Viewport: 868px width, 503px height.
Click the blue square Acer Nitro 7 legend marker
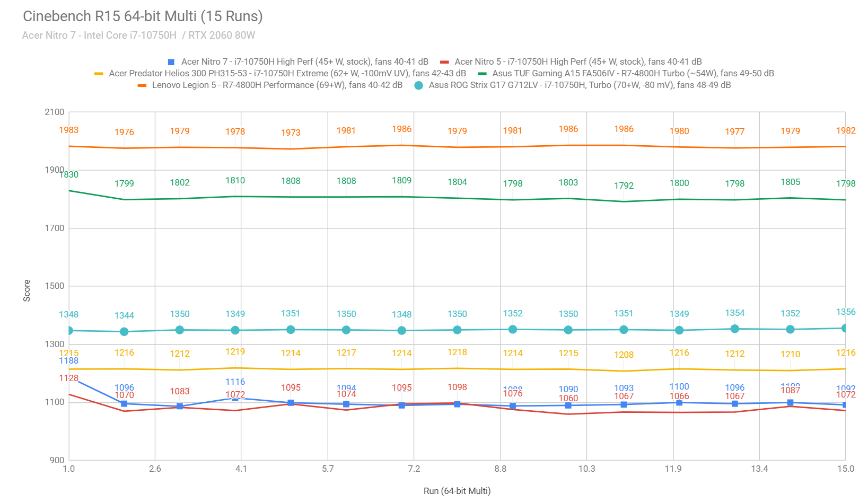point(171,62)
